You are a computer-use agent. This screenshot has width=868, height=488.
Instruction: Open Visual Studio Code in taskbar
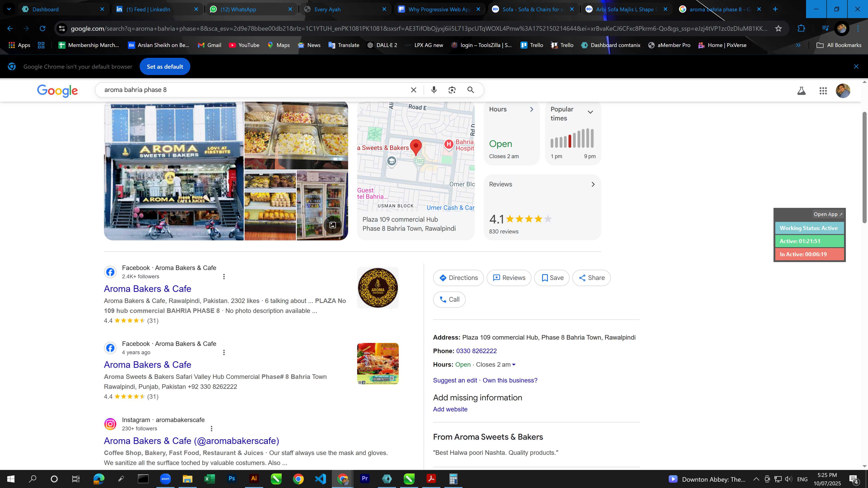click(x=321, y=479)
